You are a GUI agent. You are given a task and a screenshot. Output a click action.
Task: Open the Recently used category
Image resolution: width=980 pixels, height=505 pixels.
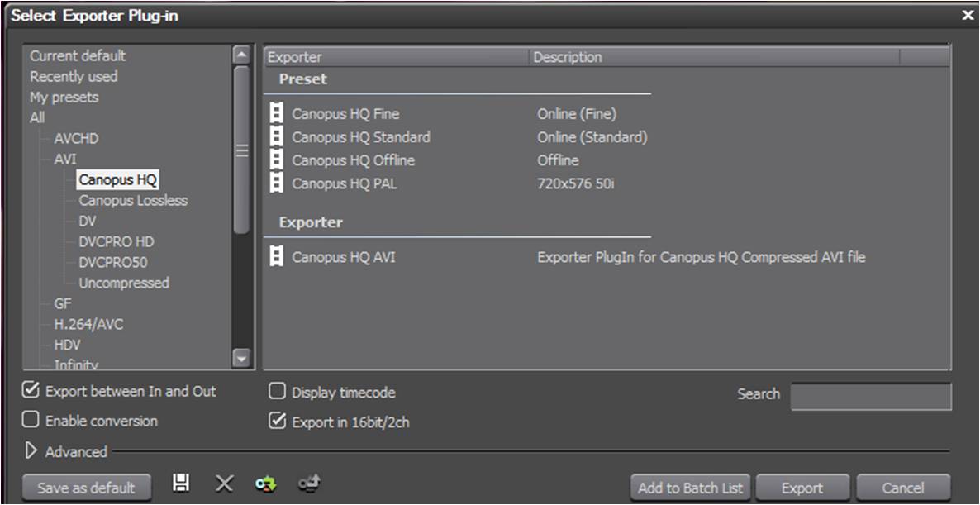point(74,76)
